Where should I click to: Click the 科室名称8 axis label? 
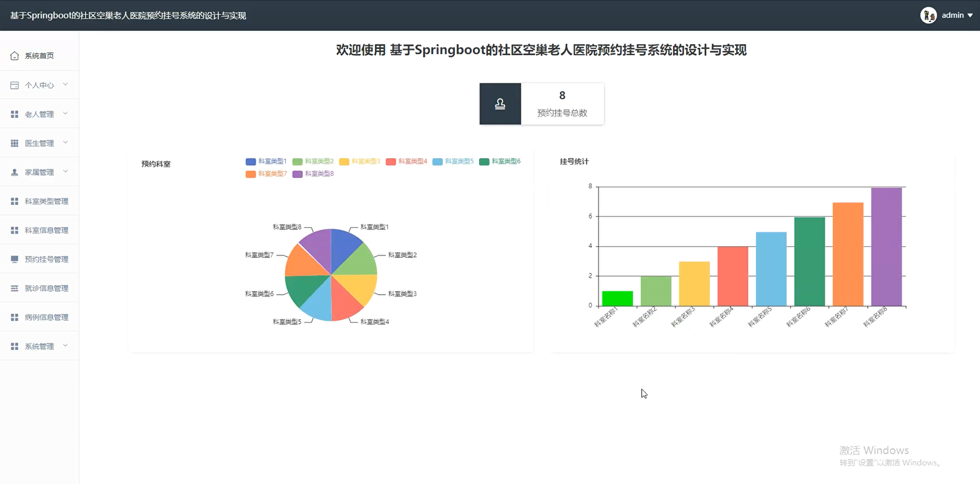[x=875, y=317]
